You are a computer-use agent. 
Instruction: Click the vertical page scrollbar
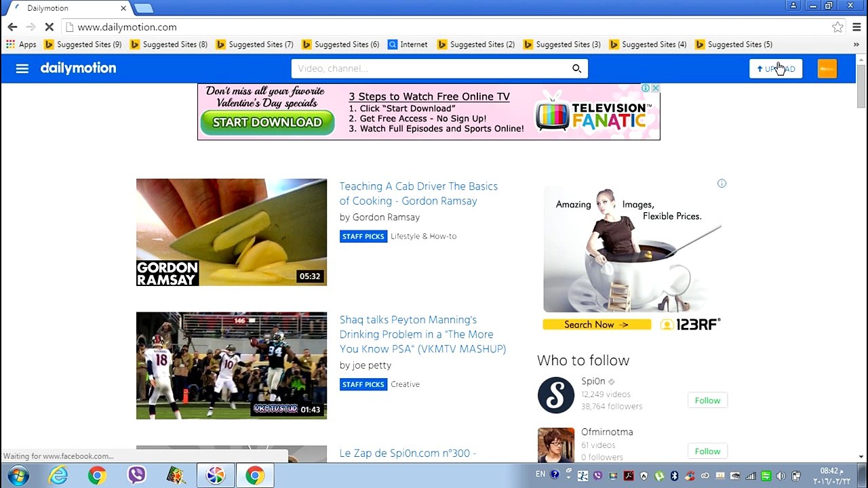point(861,85)
